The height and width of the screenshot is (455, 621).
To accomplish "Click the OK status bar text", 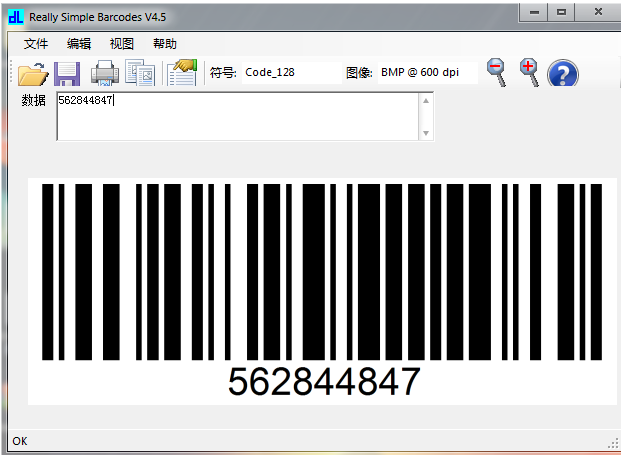I will click(20, 441).
